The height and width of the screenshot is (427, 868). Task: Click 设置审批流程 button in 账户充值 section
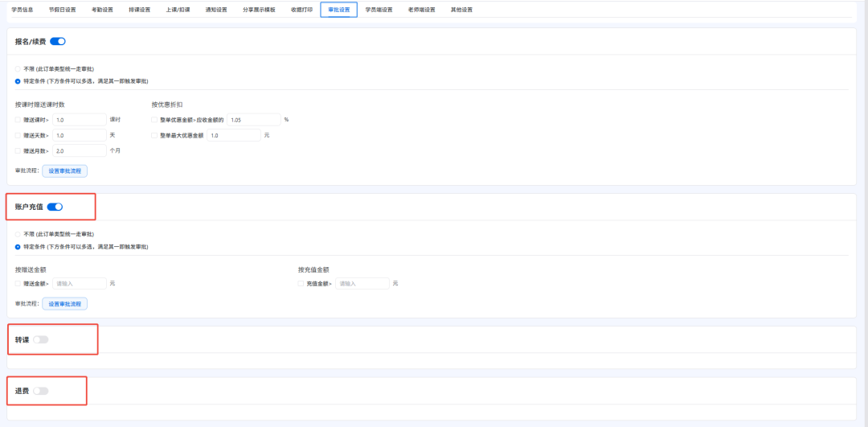64,303
